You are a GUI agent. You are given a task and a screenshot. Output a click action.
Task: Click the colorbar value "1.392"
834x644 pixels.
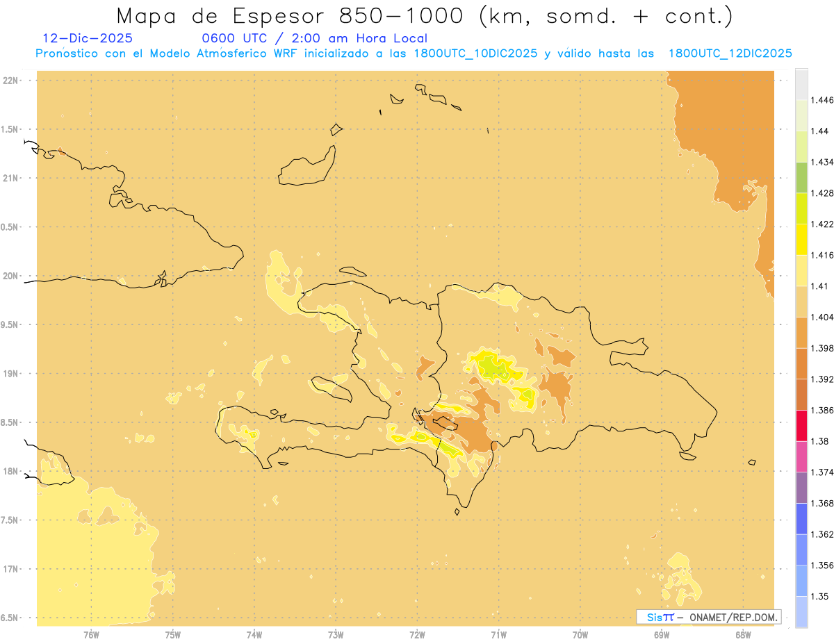[x=823, y=379]
